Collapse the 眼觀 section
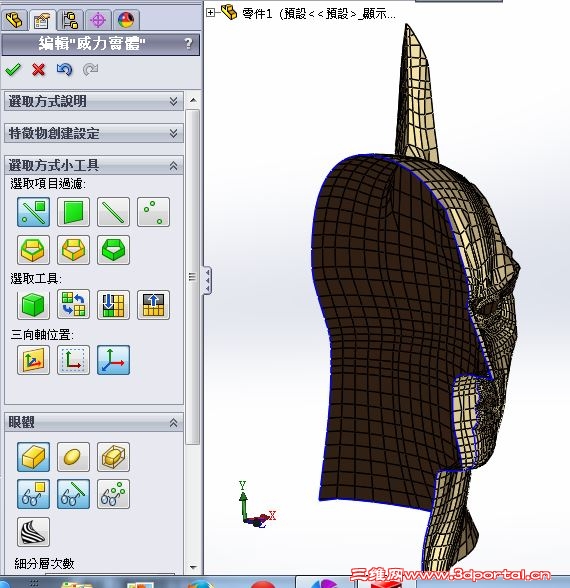This screenshot has width=570, height=588. [173, 423]
